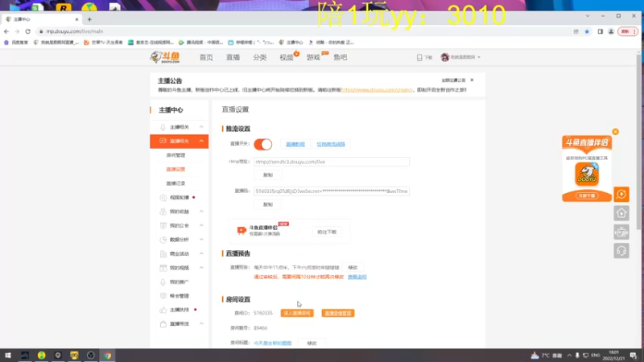Collapse the 主播相关 sidebar section

[201, 127]
